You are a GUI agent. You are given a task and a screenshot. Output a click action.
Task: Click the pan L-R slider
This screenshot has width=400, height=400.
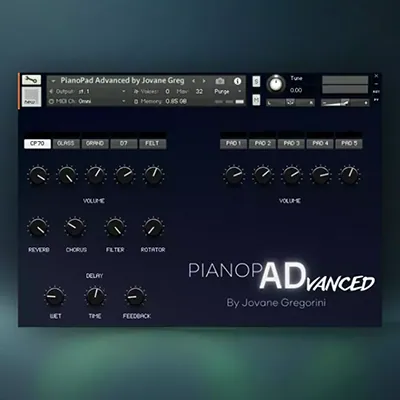click(x=290, y=103)
